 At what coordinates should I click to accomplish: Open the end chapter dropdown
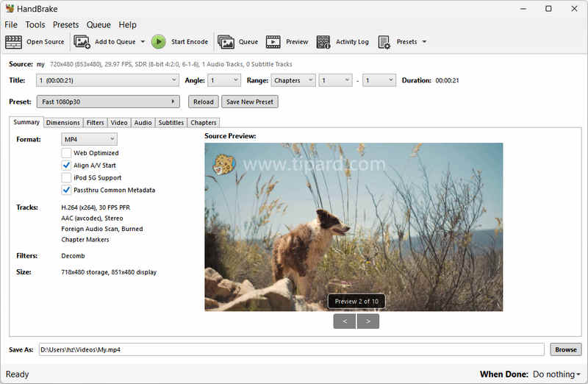pyautogui.click(x=379, y=80)
